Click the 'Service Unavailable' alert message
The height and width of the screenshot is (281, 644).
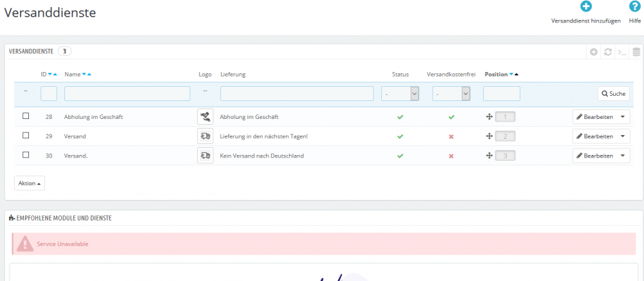62,244
